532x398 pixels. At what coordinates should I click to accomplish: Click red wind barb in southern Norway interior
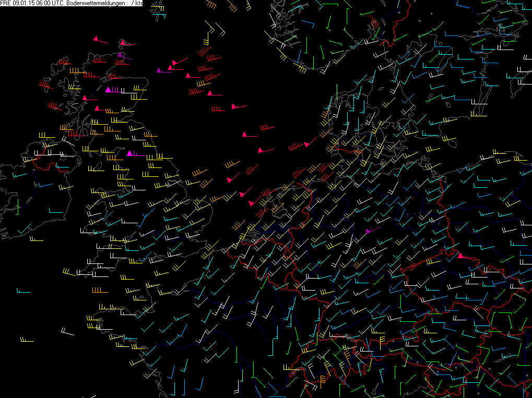click(x=374, y=22)
